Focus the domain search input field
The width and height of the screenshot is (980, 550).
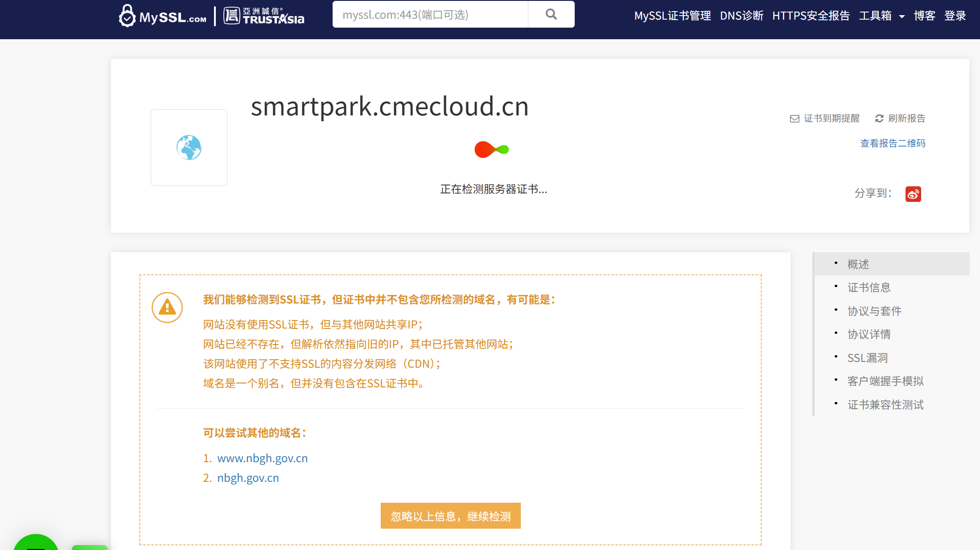click(430, 15)
